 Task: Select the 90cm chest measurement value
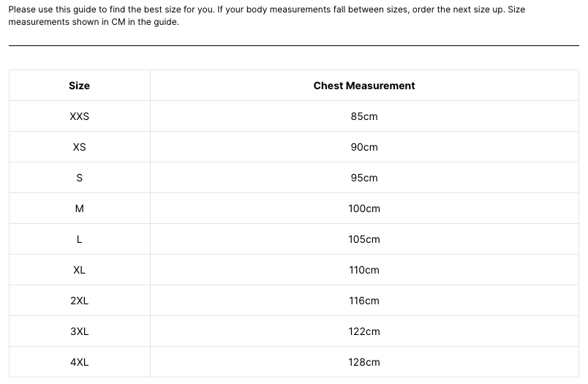coord(364,147)
